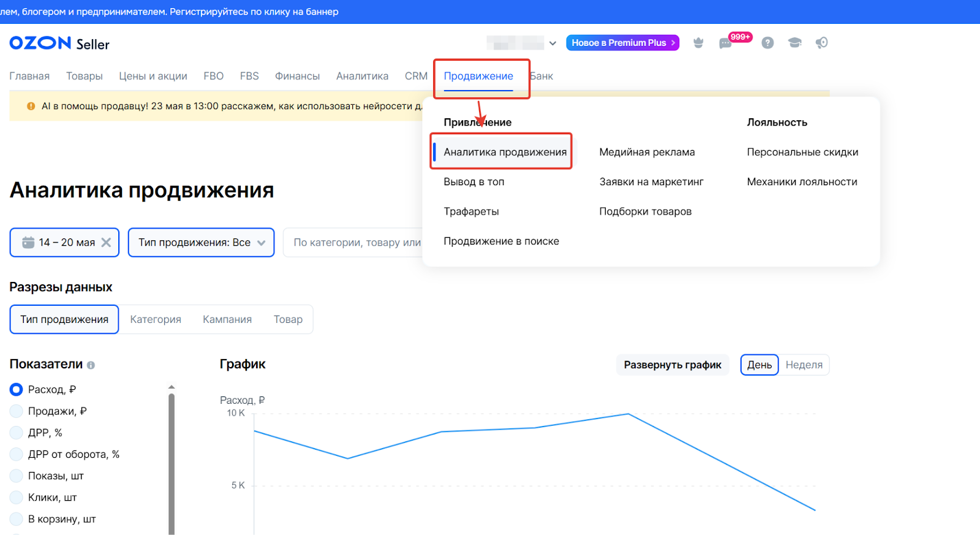The height and width of the screenshot is (535, 980).
Task: Open the graduation cap training icon
Action: point(795,43)
